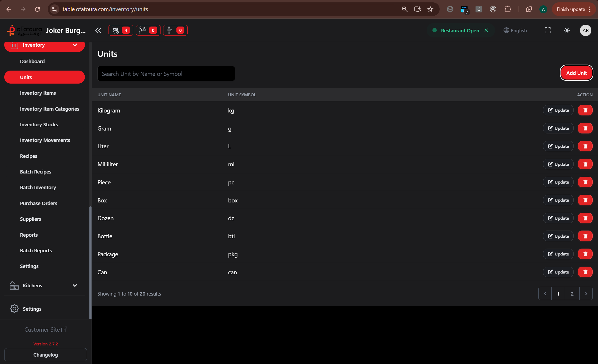Click the Kitchens sidebar icon

(14, 286)
